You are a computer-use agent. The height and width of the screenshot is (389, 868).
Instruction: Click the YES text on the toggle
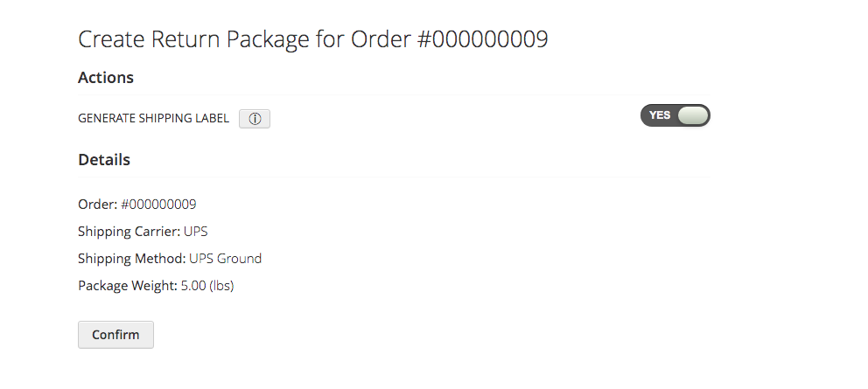tap(659, 115)
